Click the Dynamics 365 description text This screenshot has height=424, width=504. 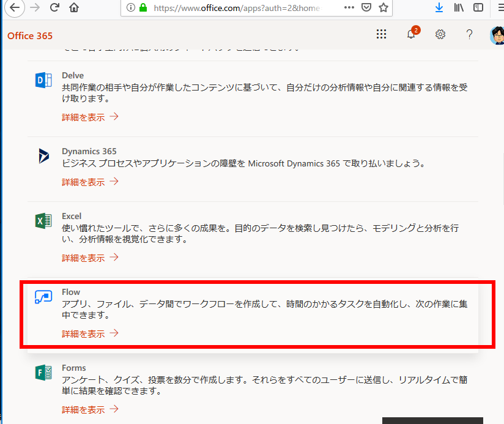tap(243, 163)
